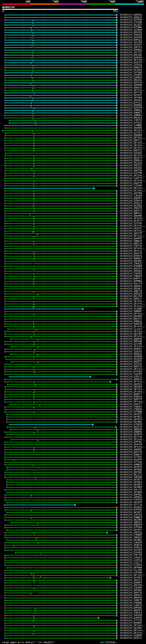Click hit UniRef100_C5YDP0
The height and width of the screenshot is (644, 146).
point(131,75)
